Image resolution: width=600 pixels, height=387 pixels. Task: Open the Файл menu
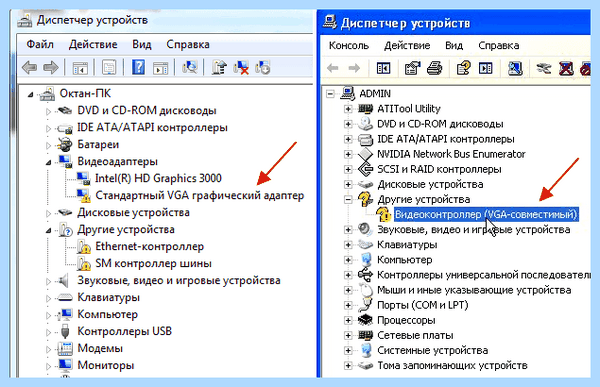coord(40,44)
